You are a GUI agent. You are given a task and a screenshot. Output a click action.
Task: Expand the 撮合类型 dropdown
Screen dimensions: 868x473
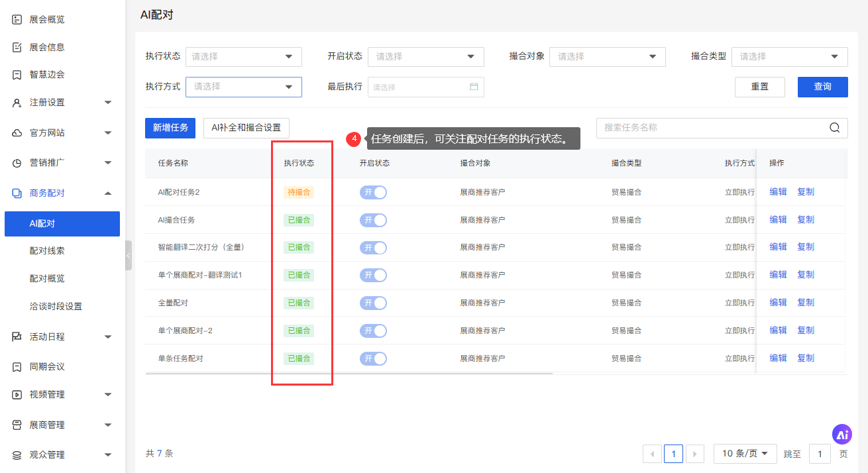[789, 57]
